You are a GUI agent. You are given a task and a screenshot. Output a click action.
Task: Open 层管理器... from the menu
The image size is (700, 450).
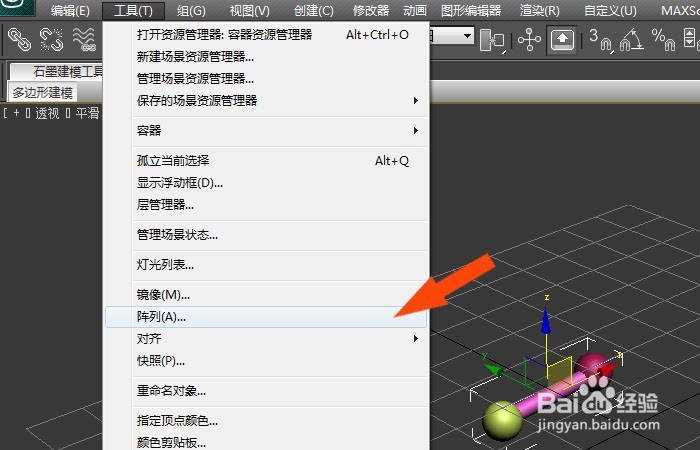click(266, 204)
